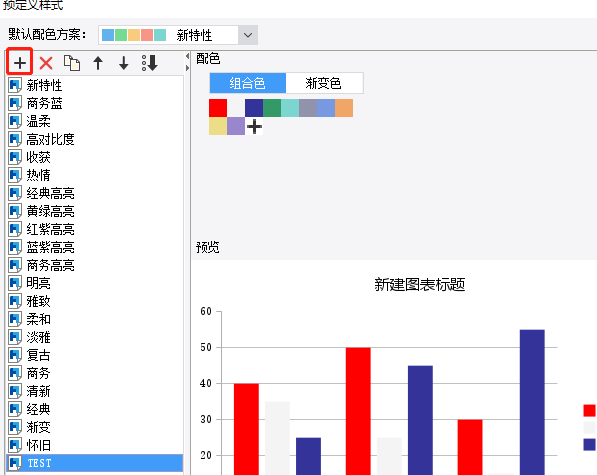Screen dimensions: 597x475
Task: Pick the red color swatch
Action: [x=218, y=108]
